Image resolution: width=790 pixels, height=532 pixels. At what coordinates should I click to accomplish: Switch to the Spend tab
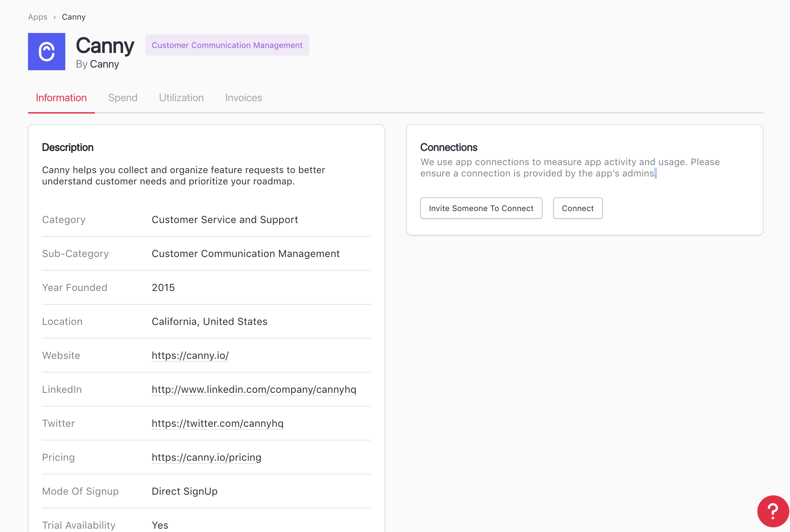(123, 98)
